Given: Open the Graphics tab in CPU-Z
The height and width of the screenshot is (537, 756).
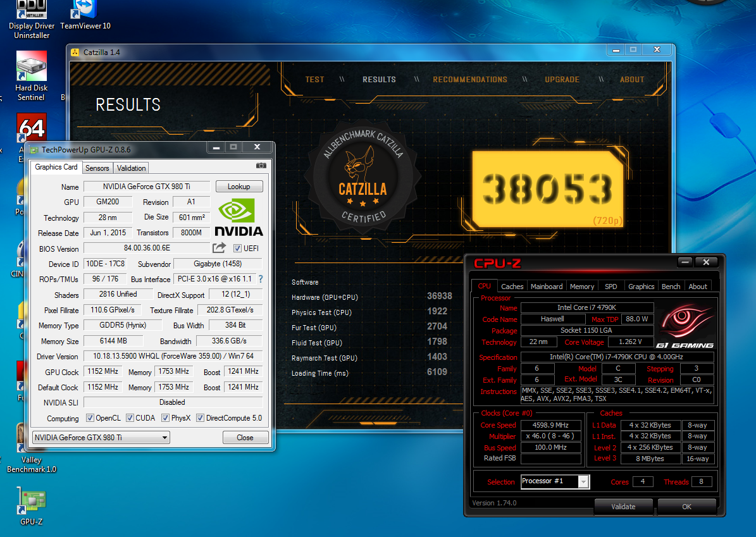Looking at the screenshot, I should [641, 287].
